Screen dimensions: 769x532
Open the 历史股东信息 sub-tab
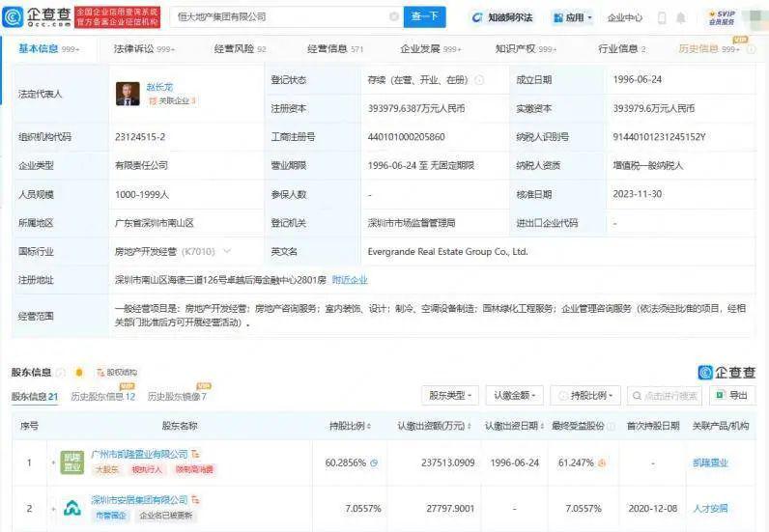[101, 397]
